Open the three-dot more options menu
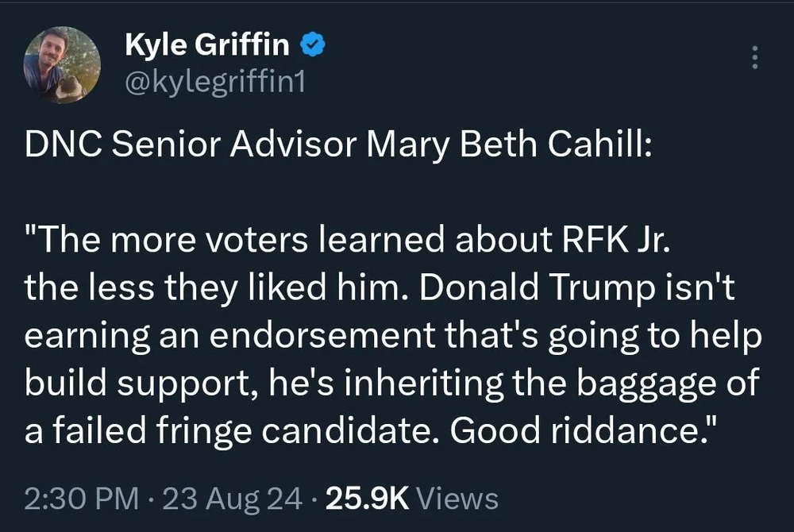This screenshot has height=532, width=794. 754,57
